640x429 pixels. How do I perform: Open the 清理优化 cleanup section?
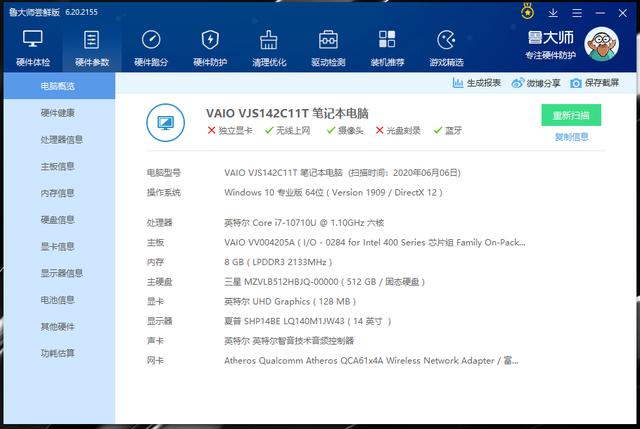click(269, 48)
